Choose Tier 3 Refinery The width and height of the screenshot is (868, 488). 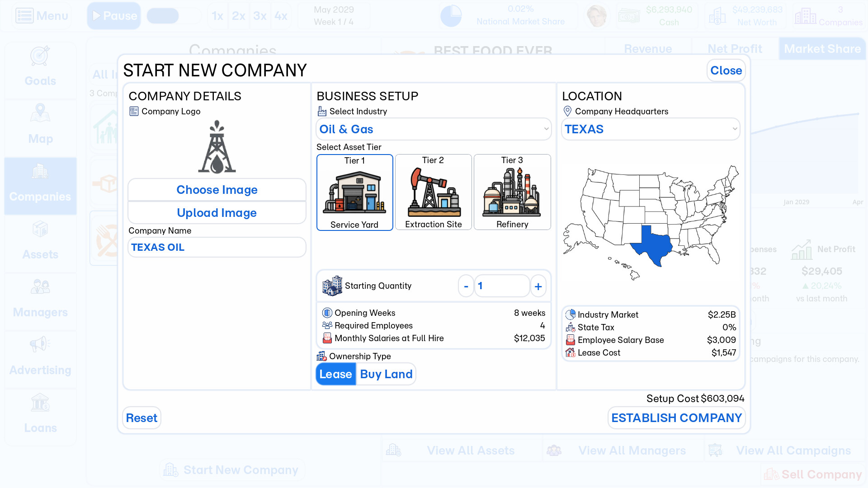point(512,192)
